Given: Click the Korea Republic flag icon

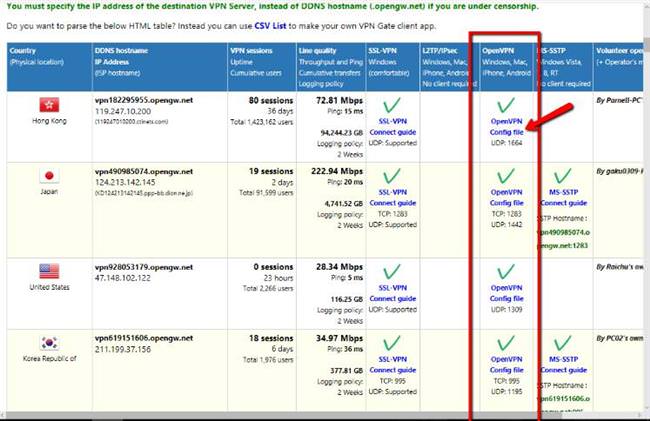Looking at the screenshot, I should (x=49, y=343).
